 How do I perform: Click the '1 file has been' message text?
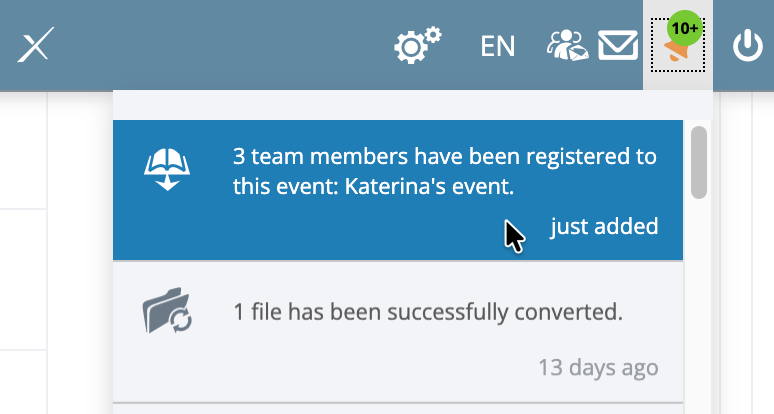tap(427, 312)
